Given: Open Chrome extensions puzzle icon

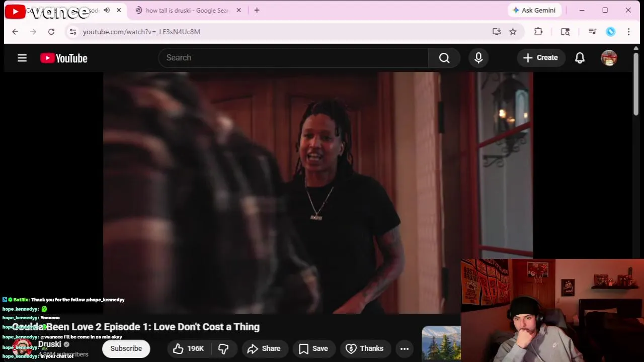Looking at the screenshot, I should pos(538,32).
